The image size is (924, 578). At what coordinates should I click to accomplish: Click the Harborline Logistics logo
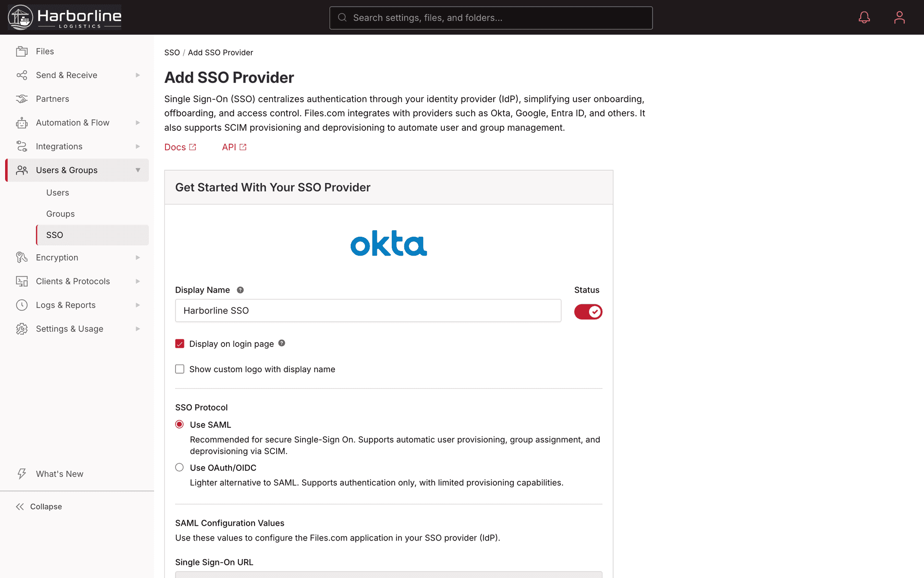65,17
